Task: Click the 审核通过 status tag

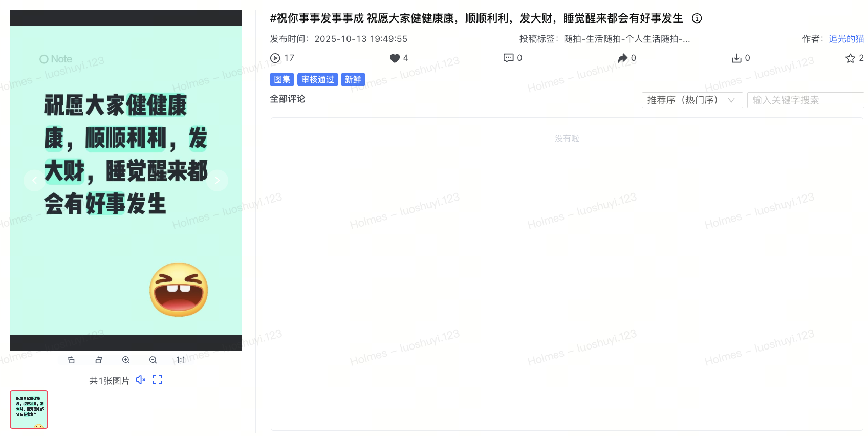Action: click(x=318, y=79)
